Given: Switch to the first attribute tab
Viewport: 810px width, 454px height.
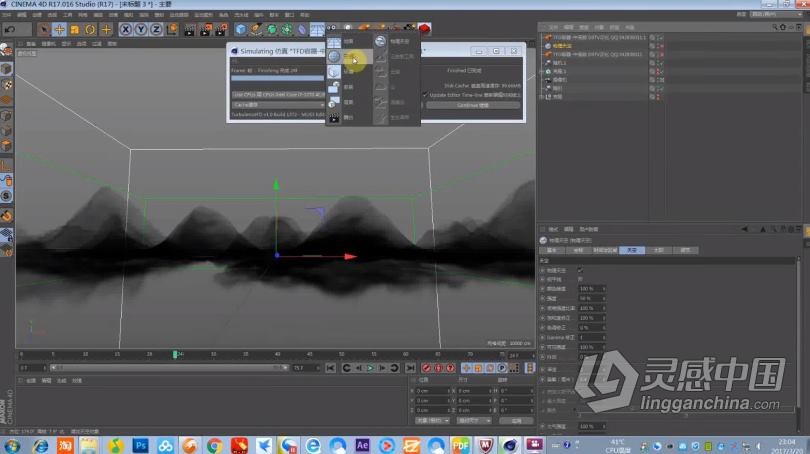Looking at the screenshot, I should tap(552, 250).
